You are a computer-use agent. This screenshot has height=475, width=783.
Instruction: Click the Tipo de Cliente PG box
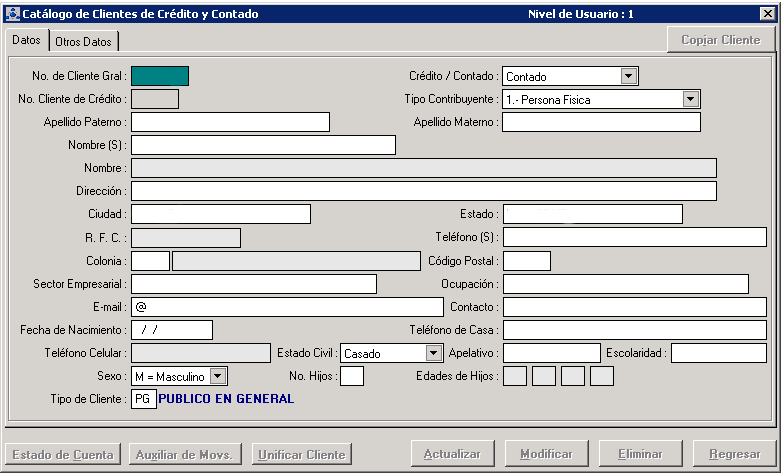[x=144, y=399]
